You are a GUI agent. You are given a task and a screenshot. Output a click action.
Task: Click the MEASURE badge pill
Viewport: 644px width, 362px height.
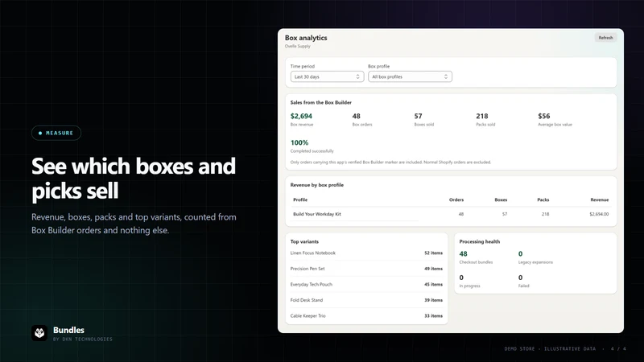56,133
